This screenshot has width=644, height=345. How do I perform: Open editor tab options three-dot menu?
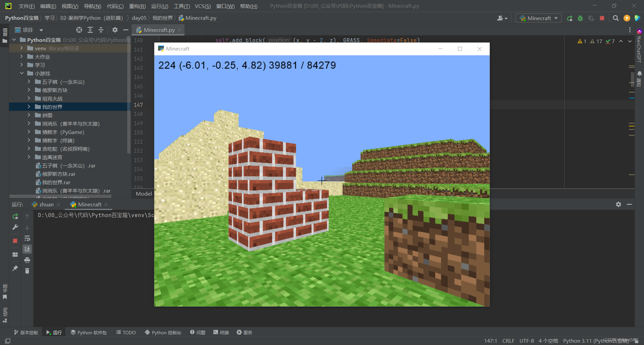[x=630, y=30]
